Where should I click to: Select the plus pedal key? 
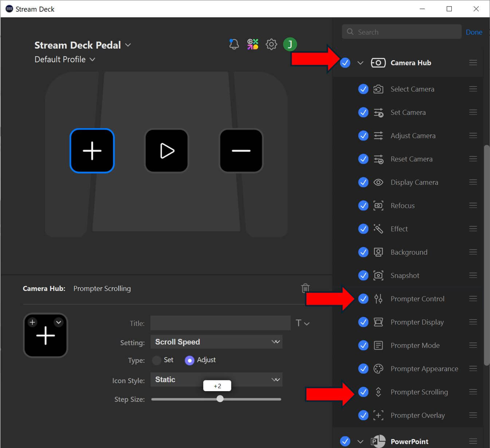click(x=92, y=151)
